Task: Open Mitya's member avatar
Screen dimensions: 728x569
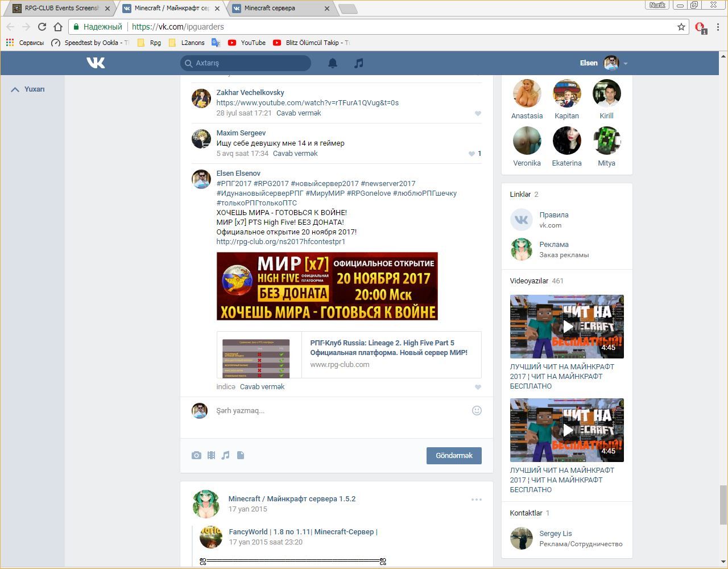Action: [x=606, y=141]
